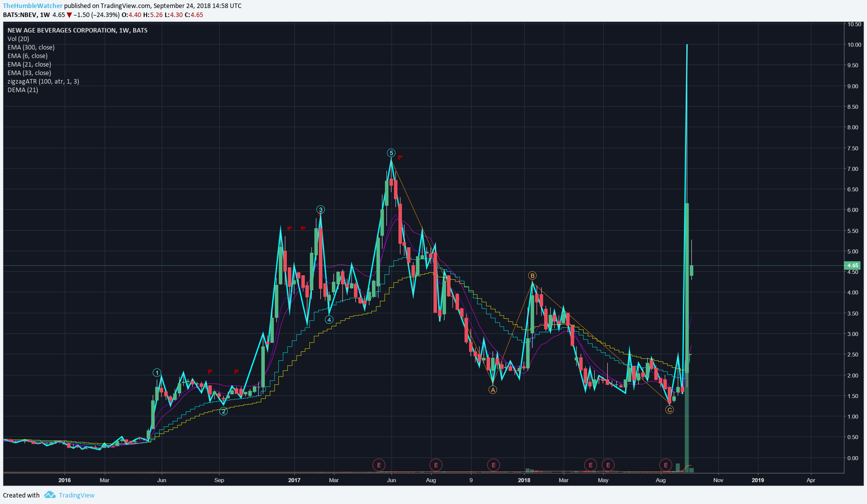867x504 pixels.
Task: Click the 10.00 price axis label
Action: (x=854, y=45)
